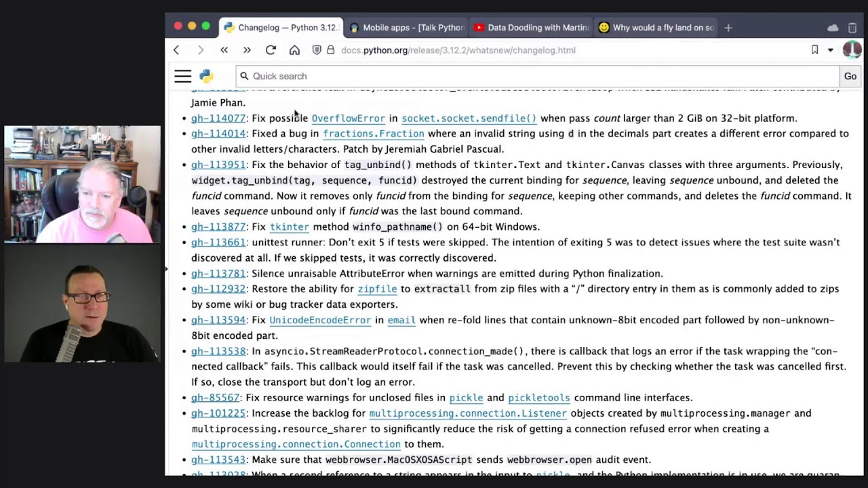
Task: Open the tkinter module link
Action: coord(289,226)
